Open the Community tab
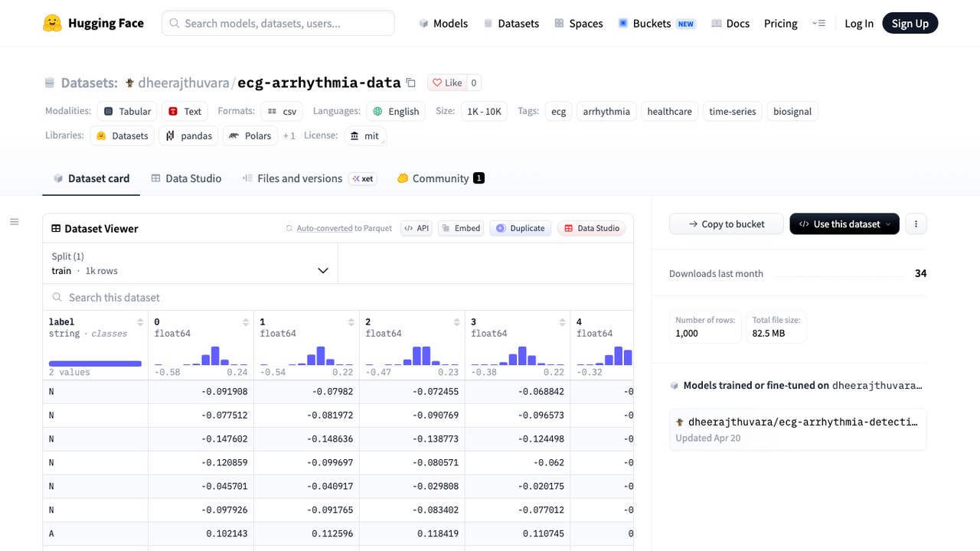 pyautogui.click(x=440, y=178)
